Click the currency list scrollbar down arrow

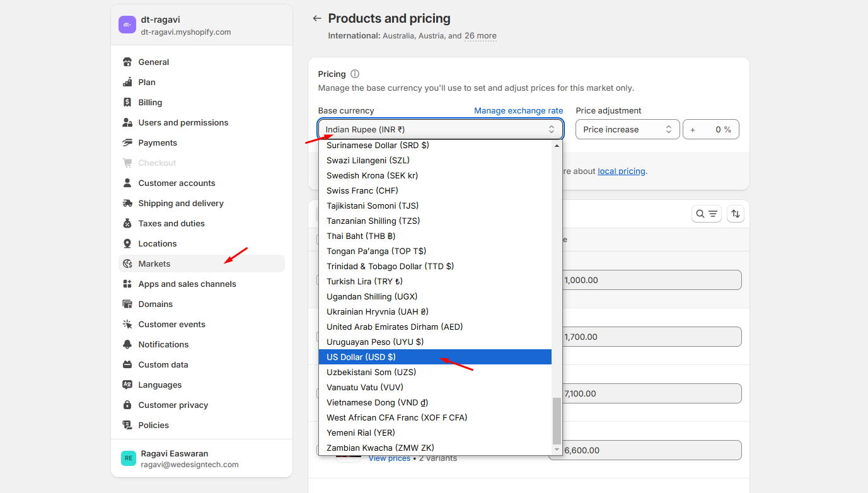pos(557,449)
